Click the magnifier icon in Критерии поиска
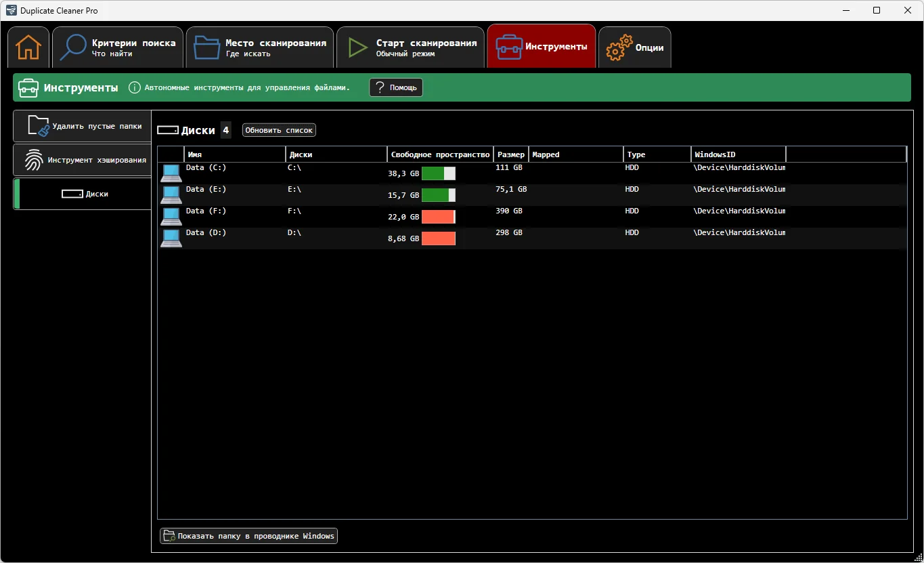The width and height of the screenshot is (924, 563). point(73,47)
